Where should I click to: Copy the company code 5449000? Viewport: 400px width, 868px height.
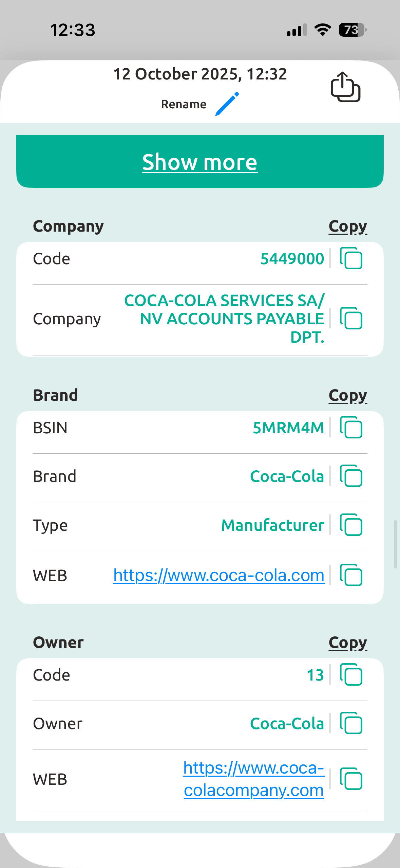point(350,258)
